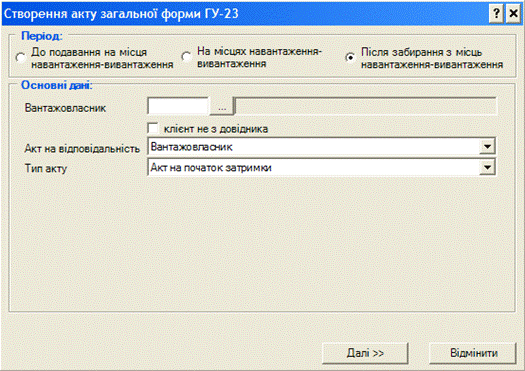The width and height of the screenshot is (525, 371).
Task: Click the "Відмінити" button
Action: click(x=473, y=353)
